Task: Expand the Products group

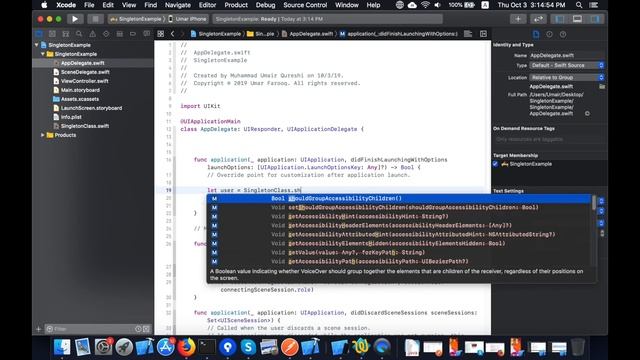Action: click(x=43, y=135)
